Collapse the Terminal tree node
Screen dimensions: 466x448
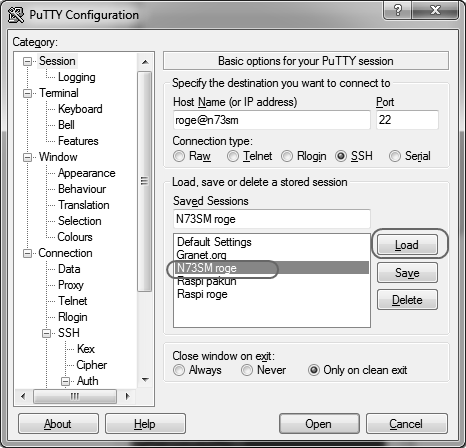click(x=27, y=93)
